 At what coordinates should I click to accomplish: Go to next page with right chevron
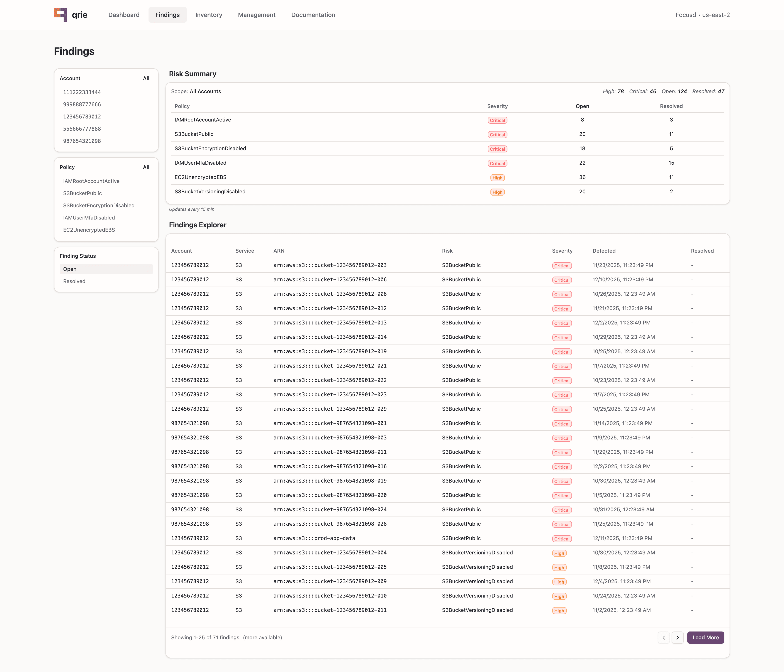(677, 638)
